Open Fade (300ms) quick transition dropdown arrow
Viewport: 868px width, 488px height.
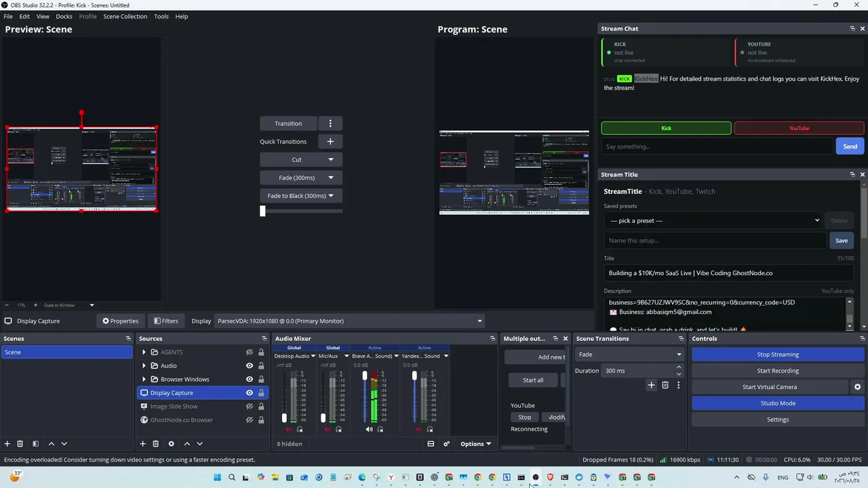(x=331, y=178)
